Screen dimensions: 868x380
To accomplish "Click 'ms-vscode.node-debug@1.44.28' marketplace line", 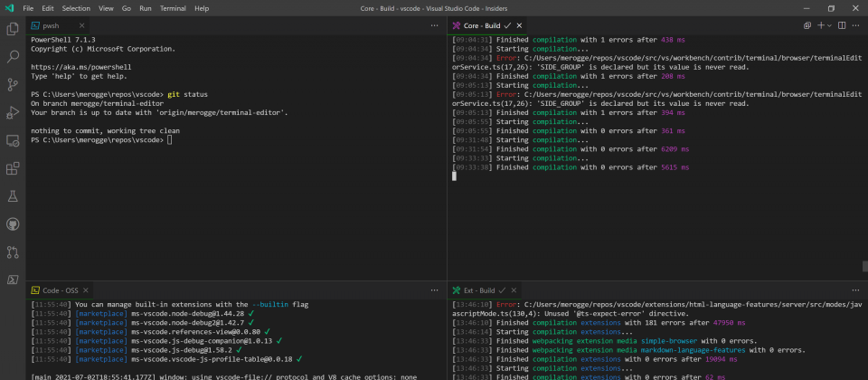I will 143,314.
